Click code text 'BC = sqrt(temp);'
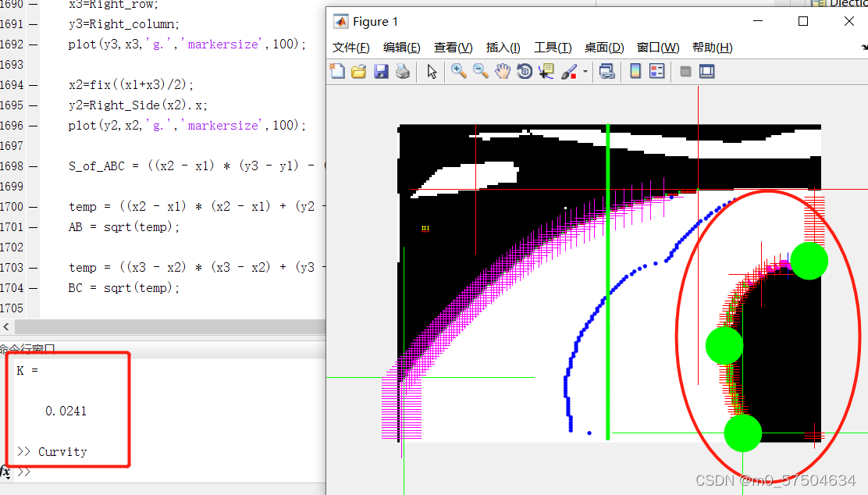 [x=124, y=288]
